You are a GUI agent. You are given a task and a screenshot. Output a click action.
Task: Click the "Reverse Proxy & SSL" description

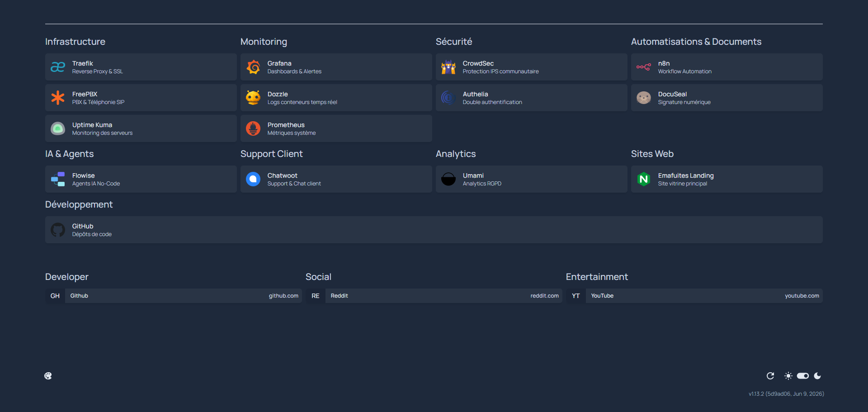[x=98, y=71]
